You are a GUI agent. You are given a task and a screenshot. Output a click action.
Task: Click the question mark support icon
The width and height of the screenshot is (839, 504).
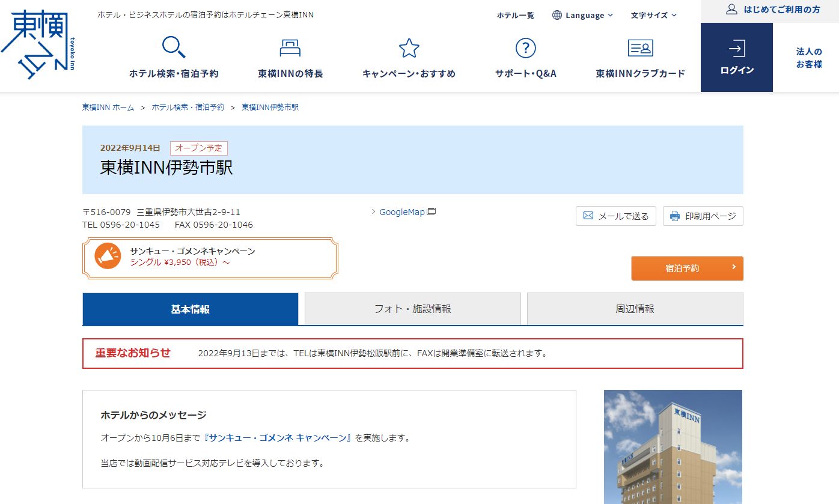pos(526,48)
